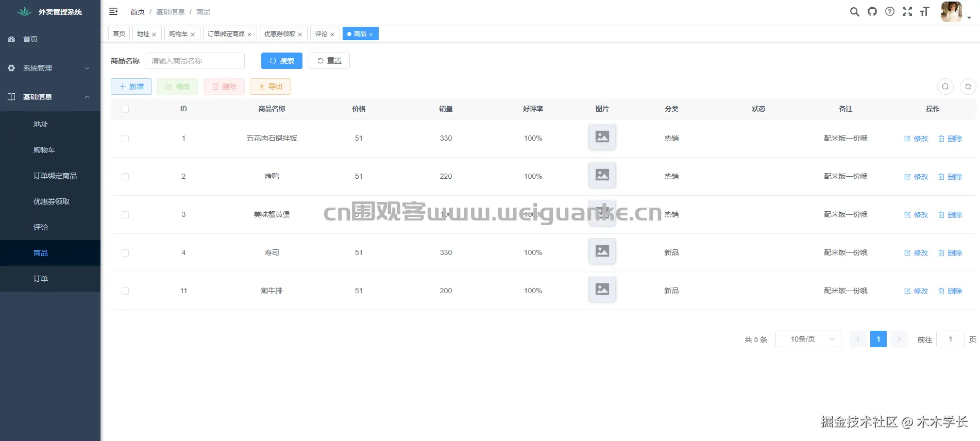
Task: Toggle the search bar visibility round icon
Action: tap(945, 87)
